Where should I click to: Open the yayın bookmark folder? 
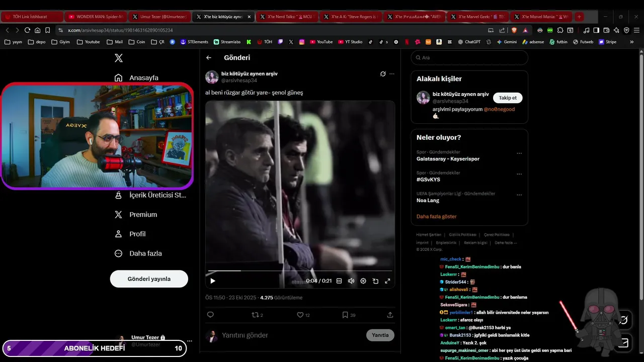[x=13, y=42]
